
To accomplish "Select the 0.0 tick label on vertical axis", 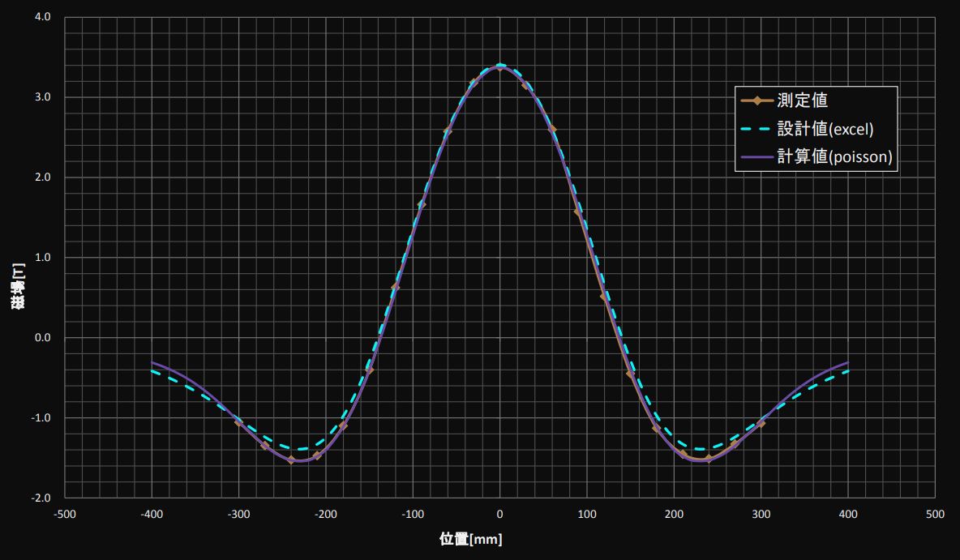I will tap(43, 338).
